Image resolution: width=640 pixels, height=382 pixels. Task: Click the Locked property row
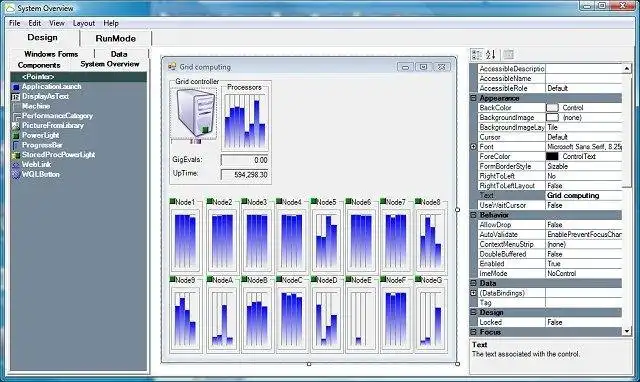coord(550,322)
